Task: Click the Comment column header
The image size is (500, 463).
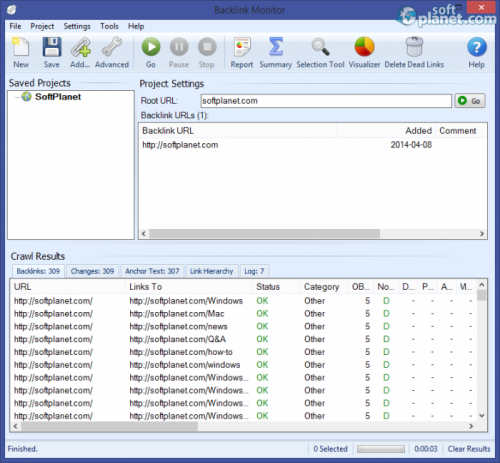Action: click(460, 131)
